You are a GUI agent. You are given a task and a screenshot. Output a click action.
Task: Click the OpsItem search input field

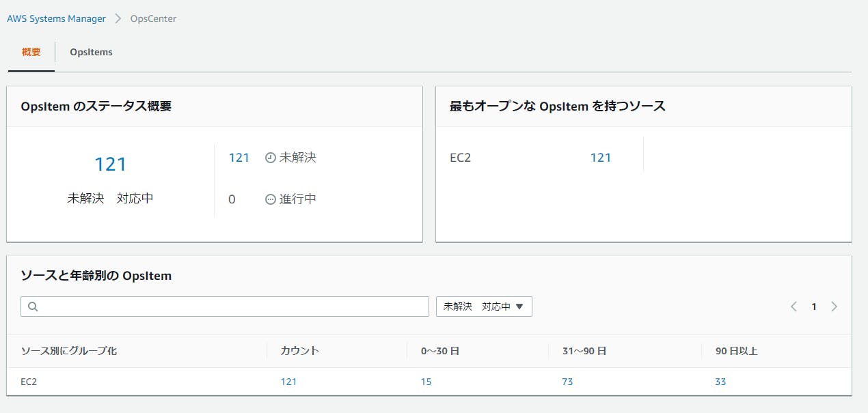point(225,307)
